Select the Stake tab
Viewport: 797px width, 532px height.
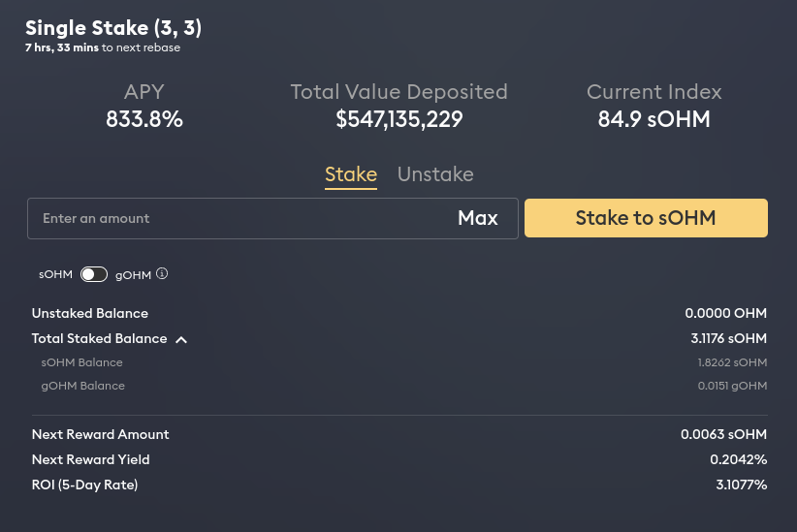point(351,174)
